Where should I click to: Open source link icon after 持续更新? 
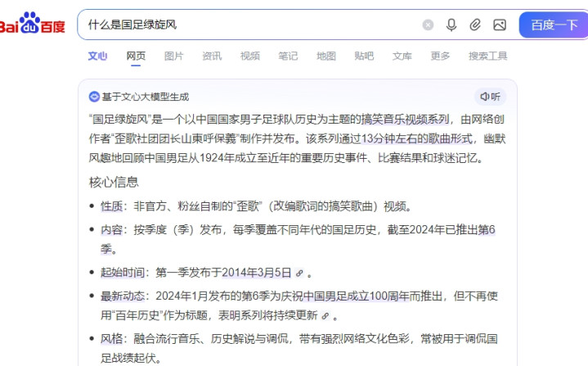pyautogui.click(x=325, y=316)
